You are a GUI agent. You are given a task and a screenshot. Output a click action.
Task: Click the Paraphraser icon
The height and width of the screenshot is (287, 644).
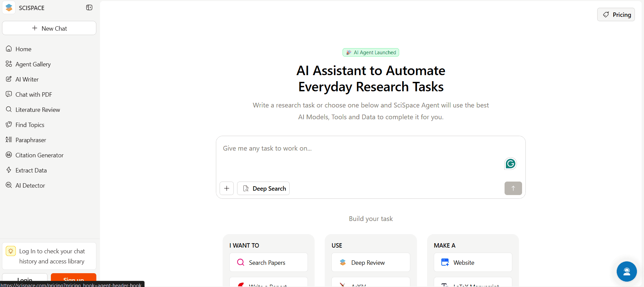[9, 139]
